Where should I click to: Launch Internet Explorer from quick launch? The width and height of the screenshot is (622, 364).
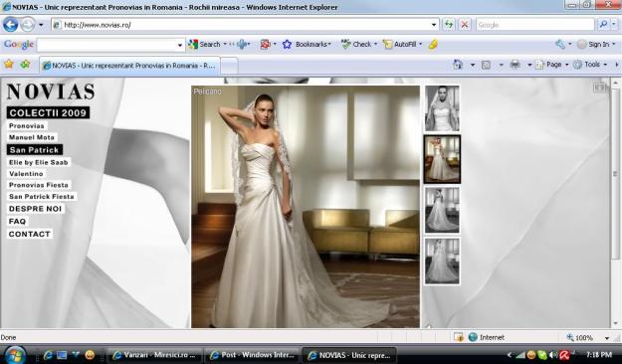point(48,355)
